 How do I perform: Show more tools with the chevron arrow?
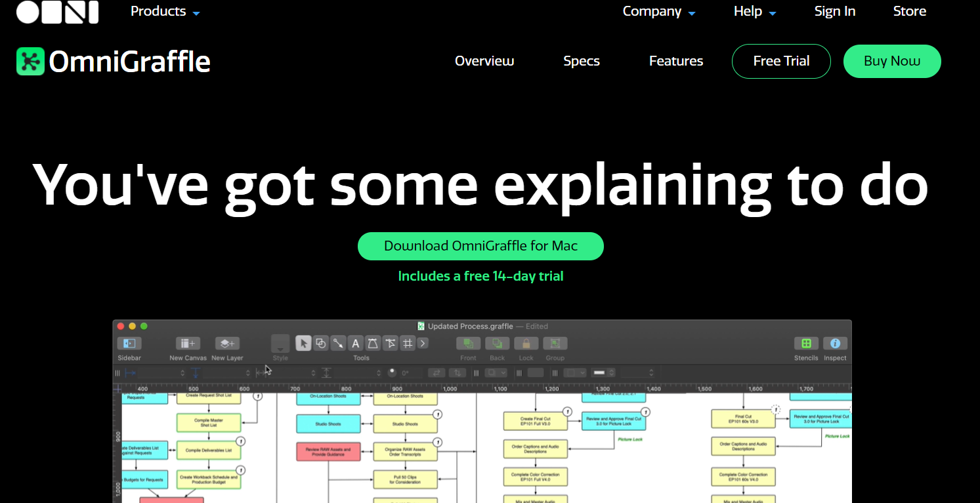click(x=423, y=343)
